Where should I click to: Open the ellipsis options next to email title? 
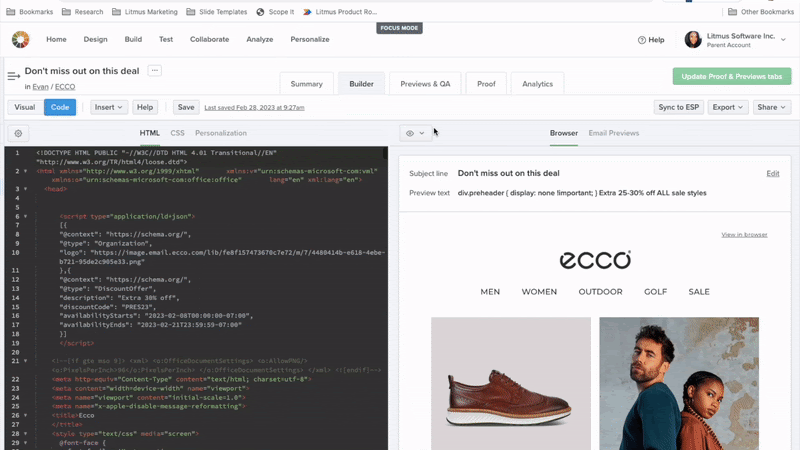coord(155,70)
